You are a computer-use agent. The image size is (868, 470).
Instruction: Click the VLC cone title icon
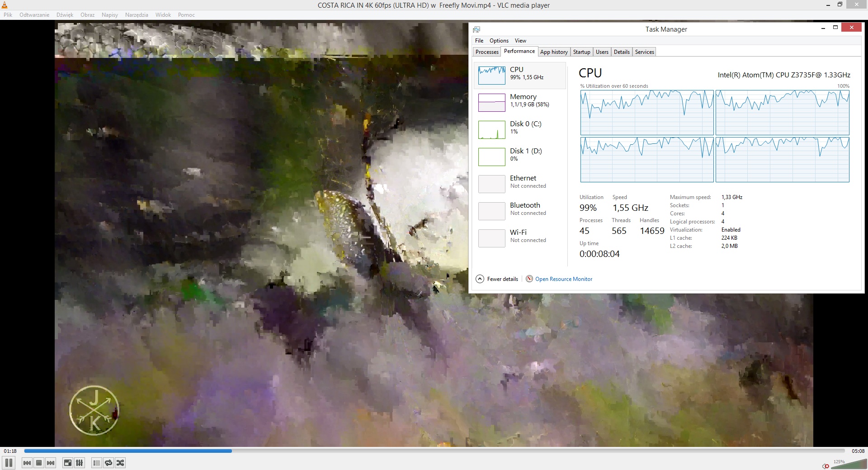[5, 5]
